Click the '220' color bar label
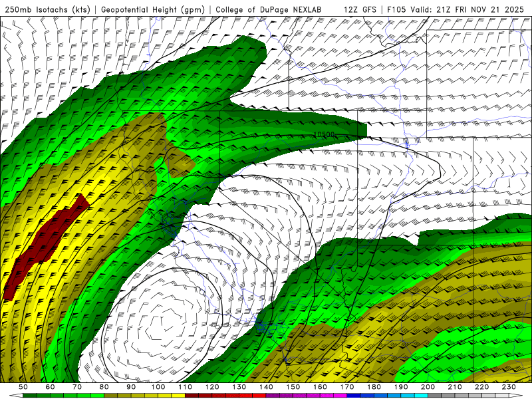 click(x=482, y=387)
